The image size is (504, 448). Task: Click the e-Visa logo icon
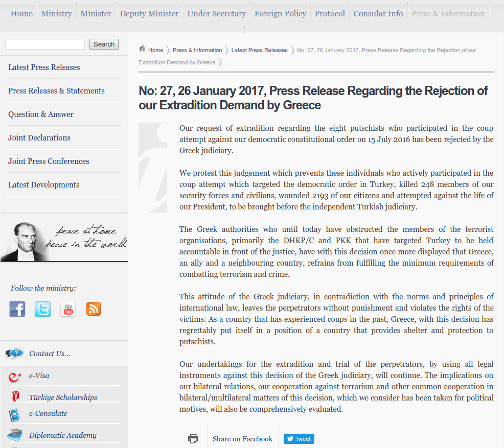coord(14,376)
